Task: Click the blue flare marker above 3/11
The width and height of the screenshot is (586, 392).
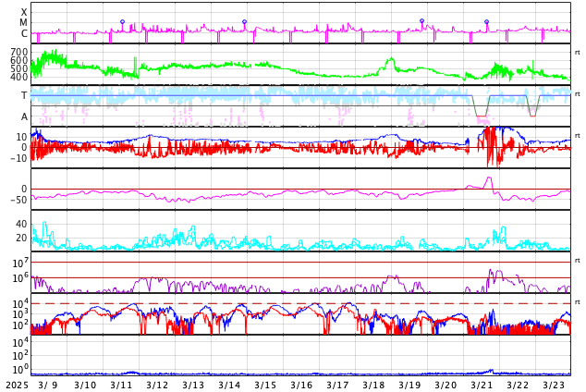Action: pos(122,22)
